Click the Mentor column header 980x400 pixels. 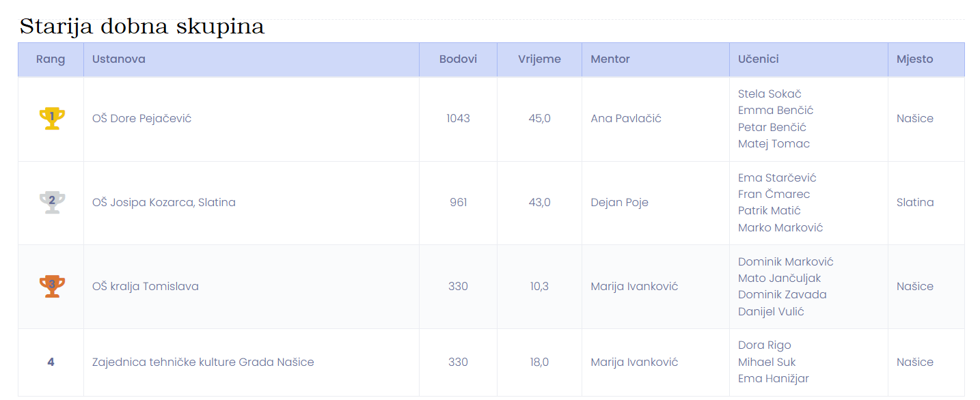[655, 59]
